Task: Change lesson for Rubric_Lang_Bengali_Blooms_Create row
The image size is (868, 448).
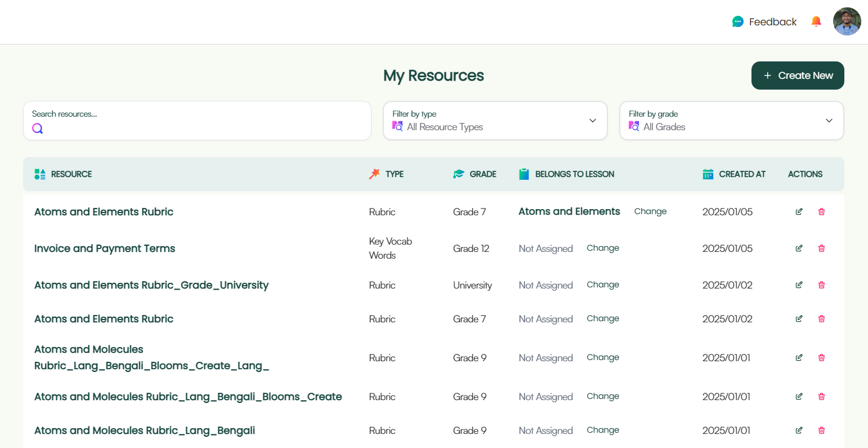Action: [603, 396]
